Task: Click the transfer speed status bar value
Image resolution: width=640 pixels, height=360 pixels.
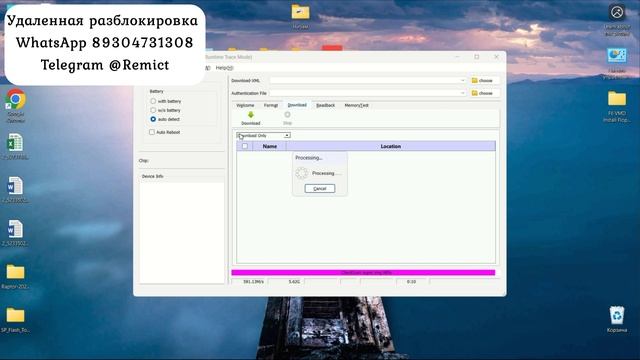Action: click(x=253, y=282)
